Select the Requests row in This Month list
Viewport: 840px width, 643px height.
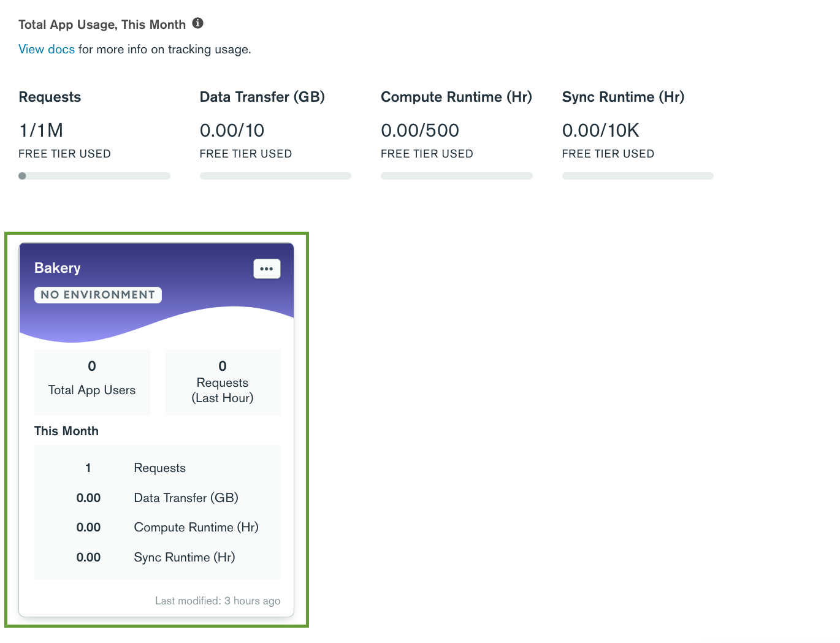(157, 468)
